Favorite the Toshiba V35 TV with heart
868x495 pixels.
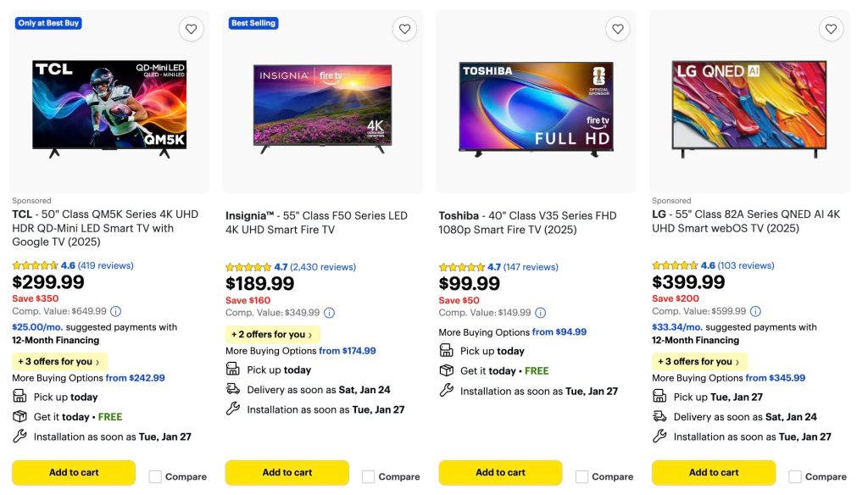[x=618, y=29]
